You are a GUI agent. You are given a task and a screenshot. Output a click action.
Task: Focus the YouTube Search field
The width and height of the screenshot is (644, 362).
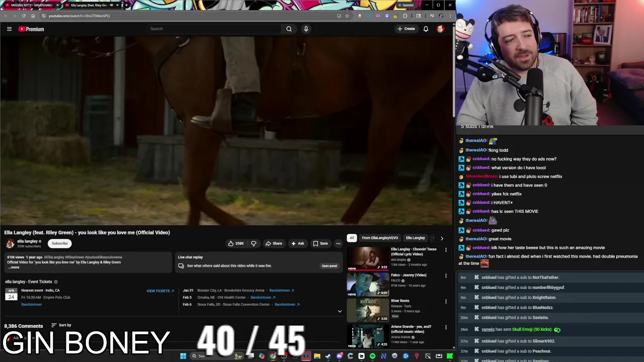click(214, 29)
